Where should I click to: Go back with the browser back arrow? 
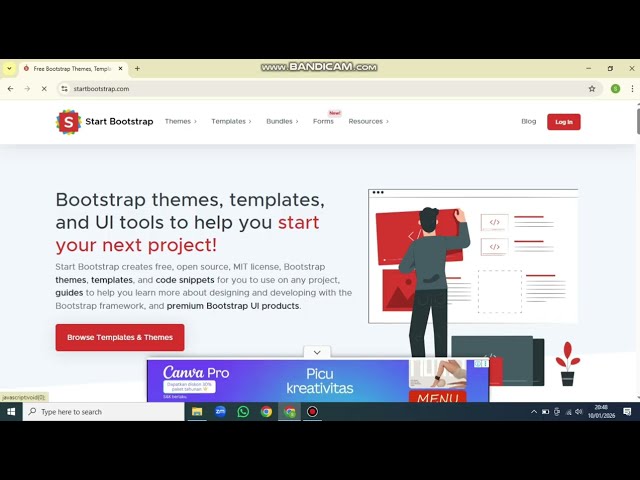point(11,89)
